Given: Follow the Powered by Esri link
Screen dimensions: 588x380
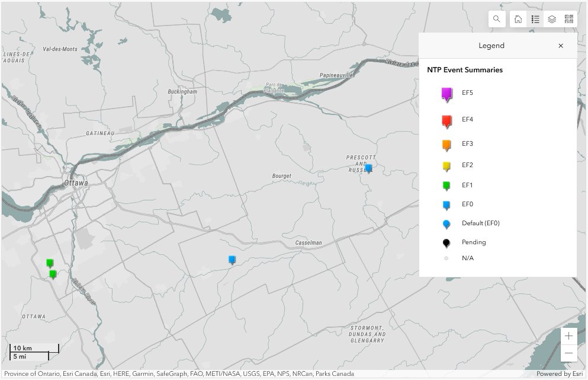Looking at the screenshot, I should (x=559, y=374).
